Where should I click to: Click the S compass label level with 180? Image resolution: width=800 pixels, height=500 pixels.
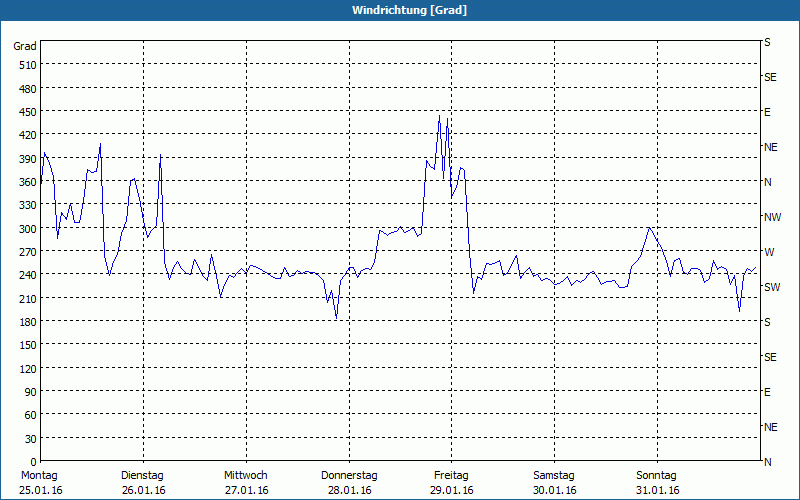pyautogui.click(x=767, y=322)
